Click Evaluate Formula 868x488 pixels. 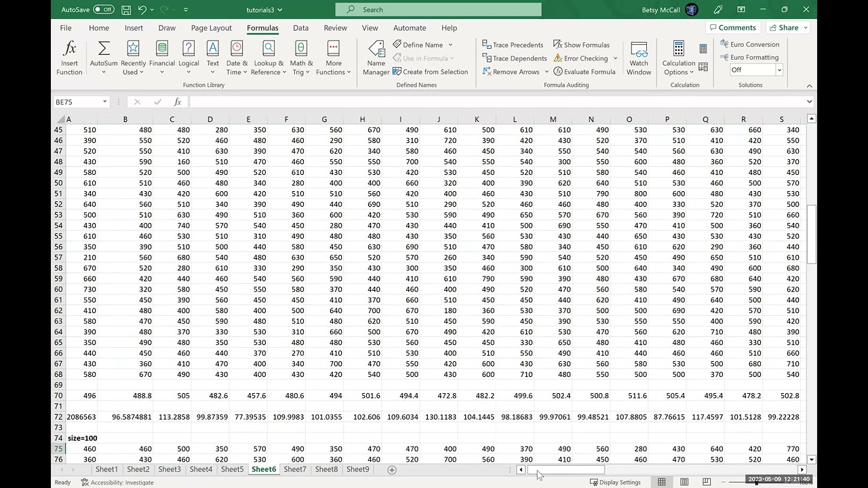click(x=585, y=72)
